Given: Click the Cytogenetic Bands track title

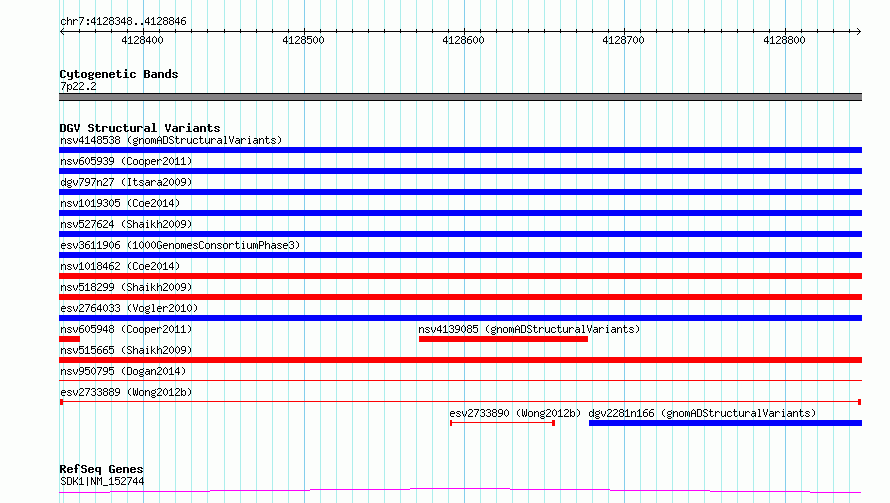Looking at the screenshot, I should (118, 74).
